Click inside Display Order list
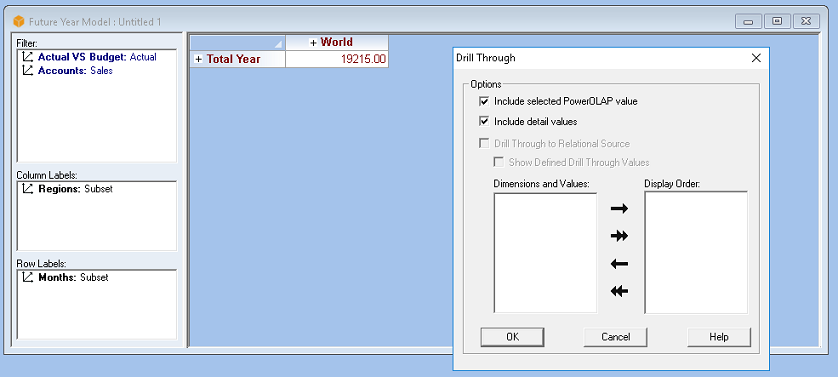The image size is (838, 377). pyautogui.click(x=696, y=253)
